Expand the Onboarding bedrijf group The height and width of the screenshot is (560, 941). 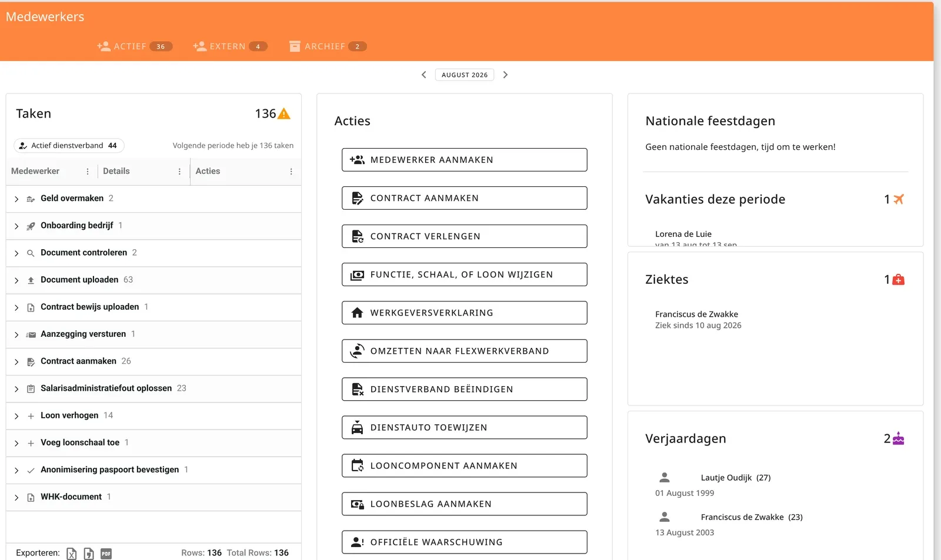tap(16, 226)
